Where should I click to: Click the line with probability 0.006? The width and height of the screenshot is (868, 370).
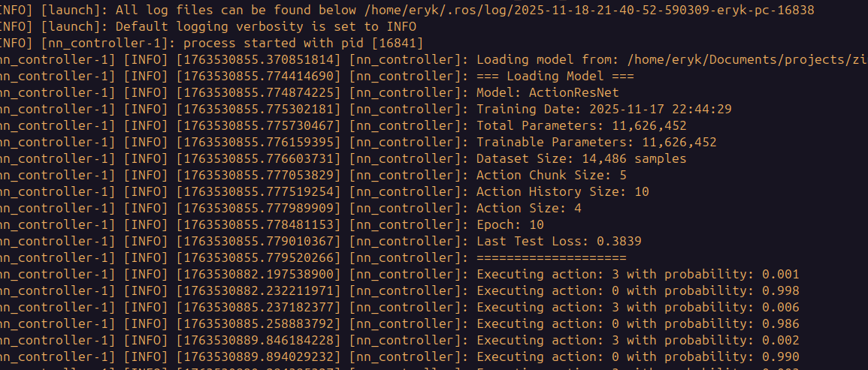637,307
